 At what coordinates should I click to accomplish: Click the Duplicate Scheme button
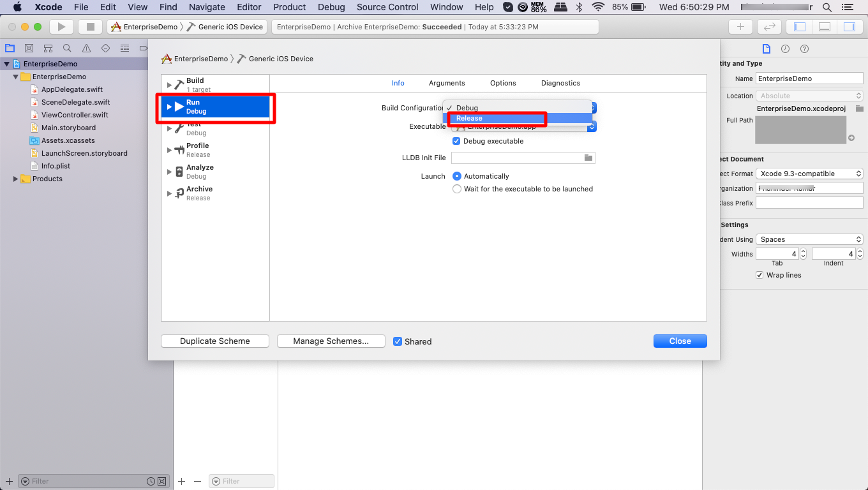coord(215,341)
